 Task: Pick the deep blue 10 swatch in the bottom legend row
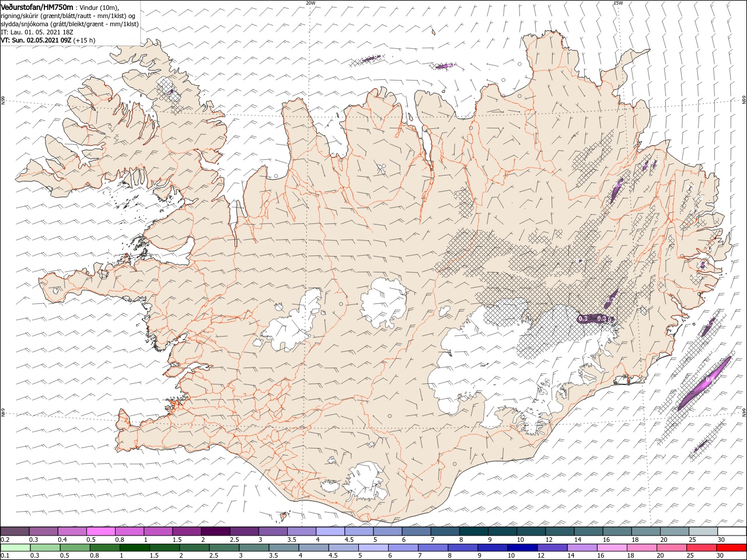523,548
